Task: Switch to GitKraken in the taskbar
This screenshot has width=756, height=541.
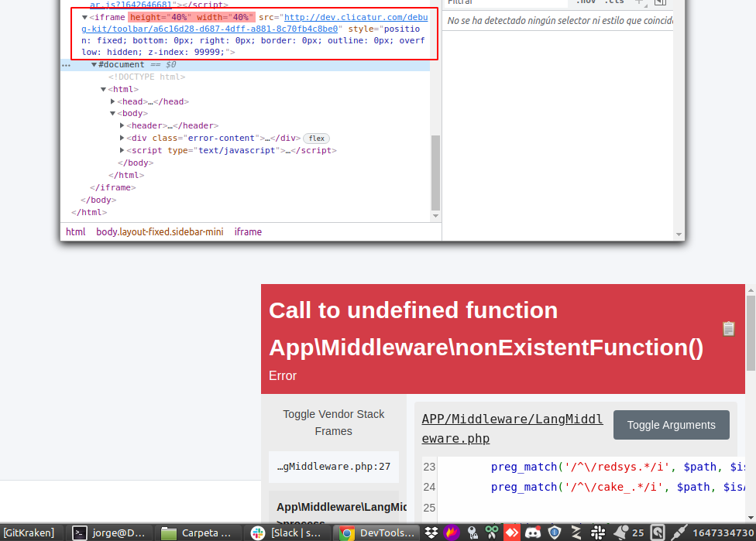Action: [x=29, y=532]
